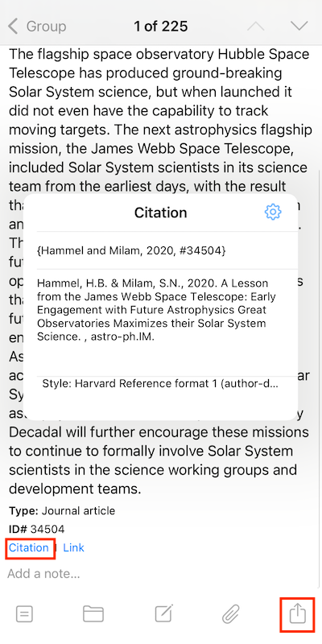Tap the edit reference pencil icon
The width and height of the screenshot is (322, 644).
[x=164, y=613]
